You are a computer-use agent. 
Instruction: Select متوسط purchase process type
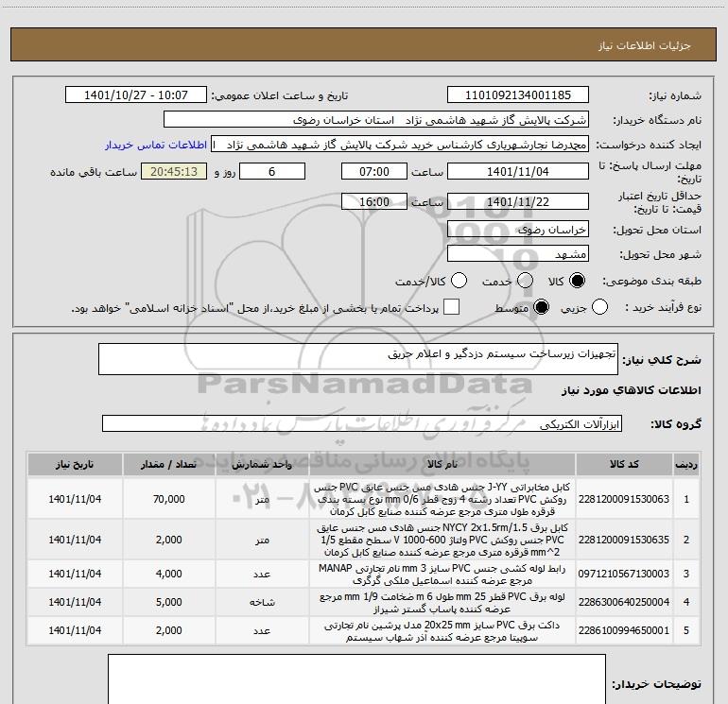point(543,307)
